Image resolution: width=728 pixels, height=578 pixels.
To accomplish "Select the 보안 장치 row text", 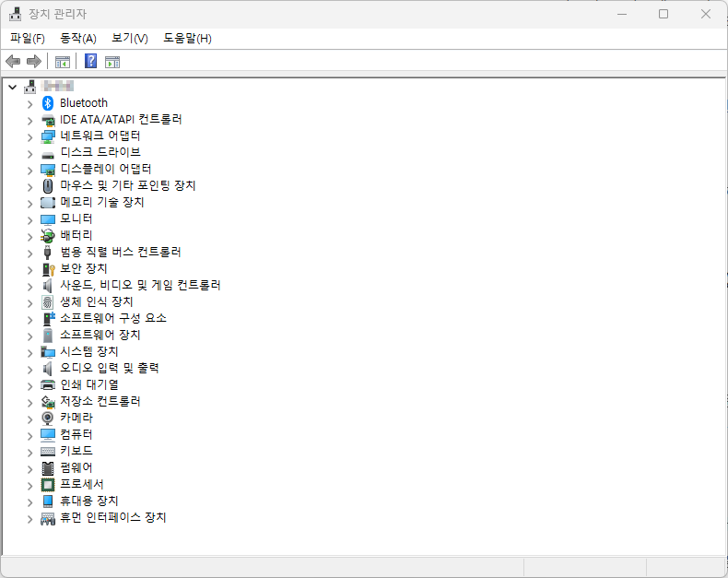I will pyautogui.click(x=84, y=268).
